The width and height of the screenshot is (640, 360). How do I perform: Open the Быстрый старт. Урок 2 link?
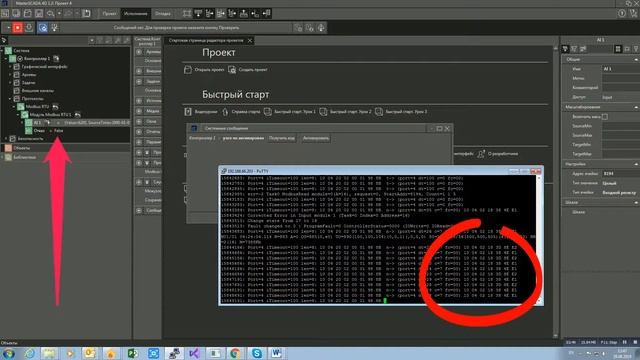(351, 111)
